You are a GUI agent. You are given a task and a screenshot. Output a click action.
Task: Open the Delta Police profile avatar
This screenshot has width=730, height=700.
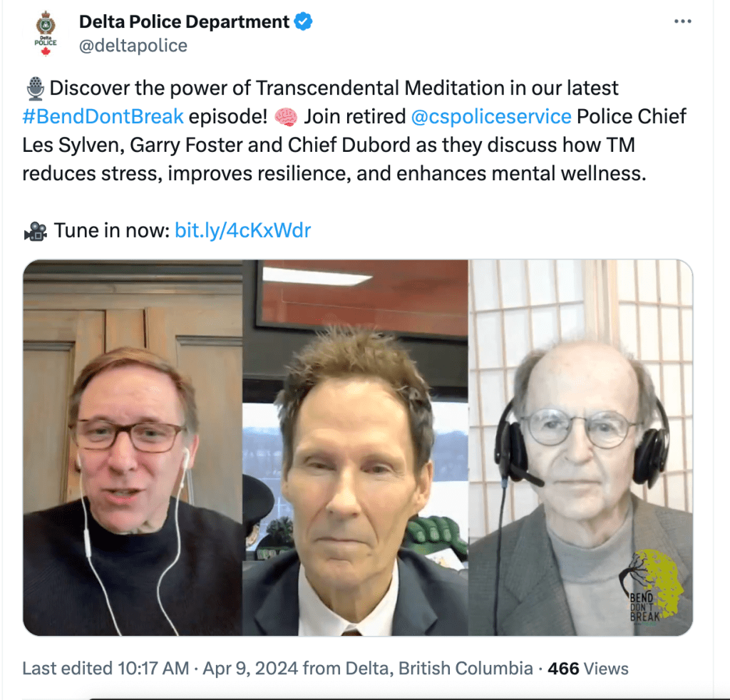tap(46, 34)
